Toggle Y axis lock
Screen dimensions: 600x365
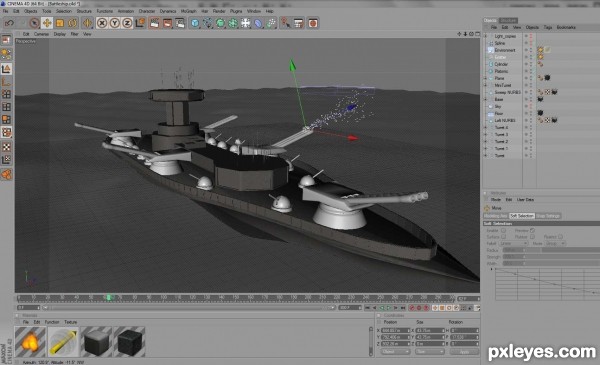(x=114, y=23)
